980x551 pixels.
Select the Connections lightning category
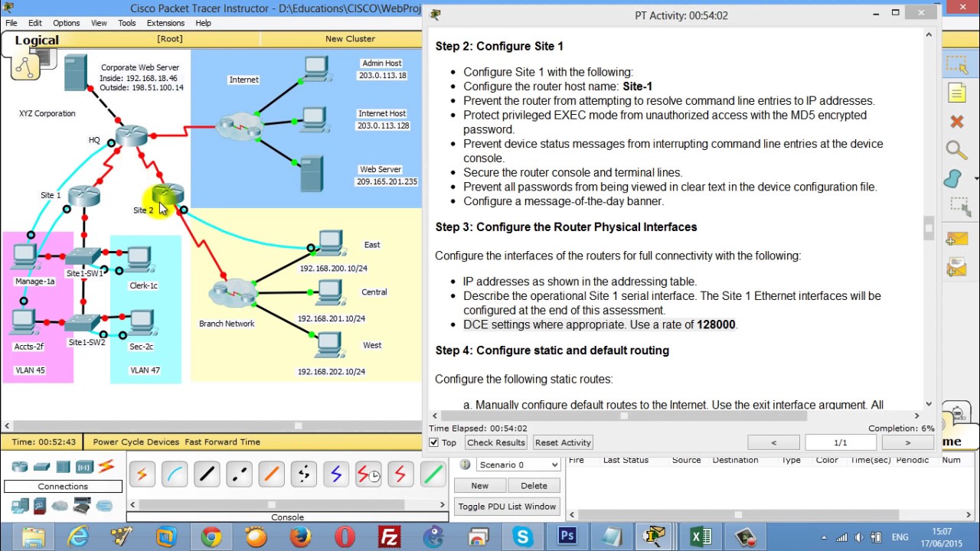(x=106, y=466)
